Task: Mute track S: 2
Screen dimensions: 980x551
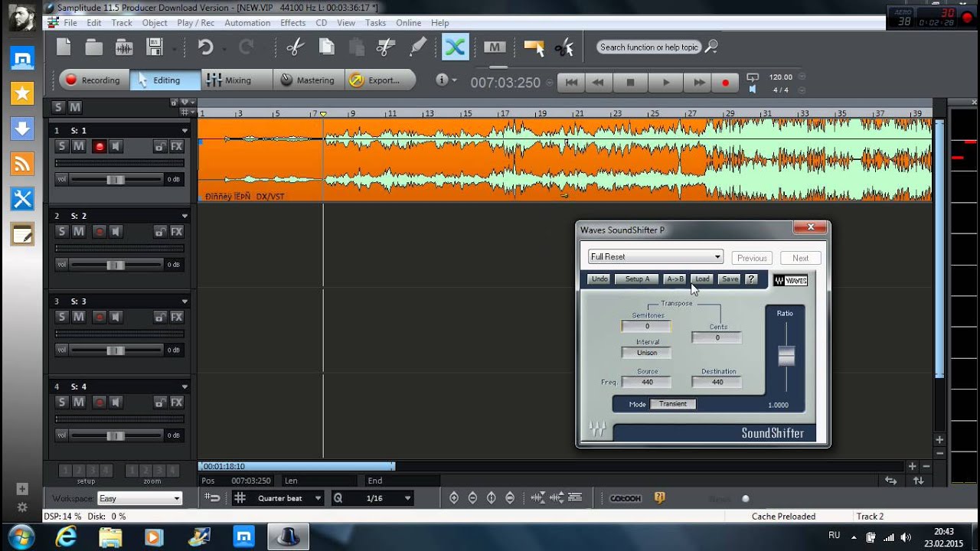Action: [x=78, y=231]
